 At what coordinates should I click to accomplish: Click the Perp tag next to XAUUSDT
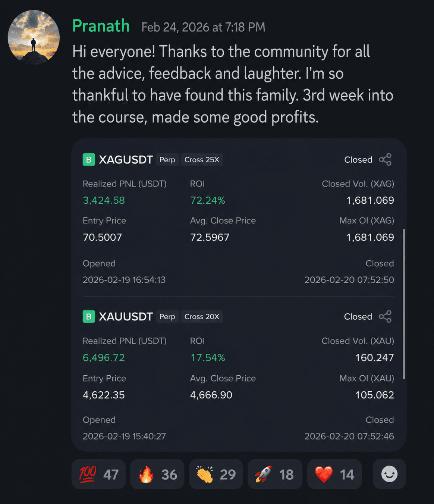click(167, 317)
